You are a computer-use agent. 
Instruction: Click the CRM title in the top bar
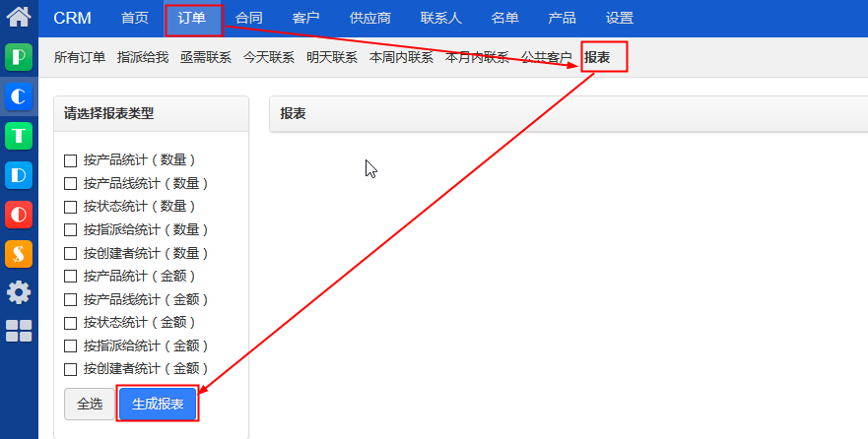(x=73, y=19)
